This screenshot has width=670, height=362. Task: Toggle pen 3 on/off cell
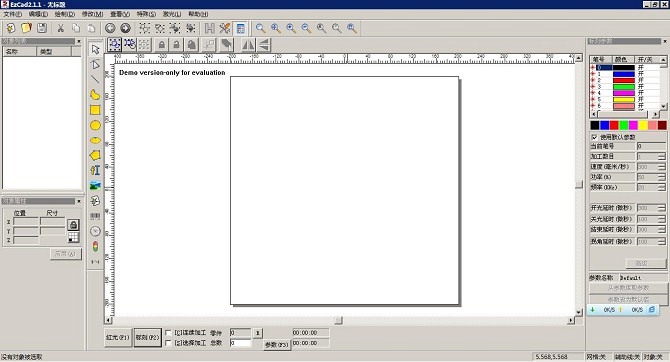click(x=641, y=86)
